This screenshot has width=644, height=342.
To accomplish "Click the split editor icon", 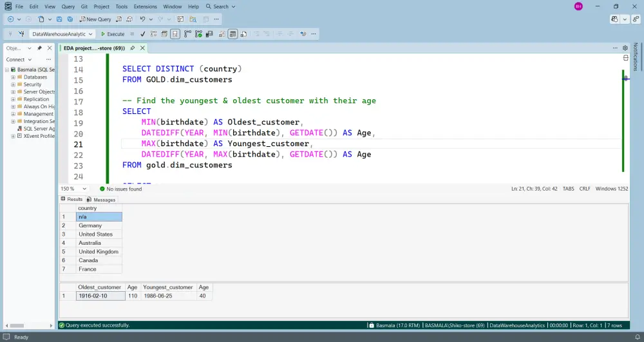I will [625, 58].
